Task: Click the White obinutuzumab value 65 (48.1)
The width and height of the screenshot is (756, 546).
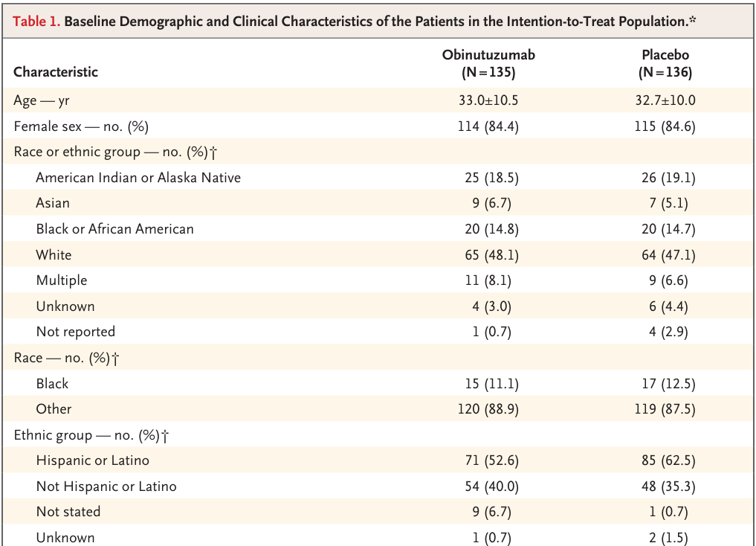Action: click(x=492, y=254)
